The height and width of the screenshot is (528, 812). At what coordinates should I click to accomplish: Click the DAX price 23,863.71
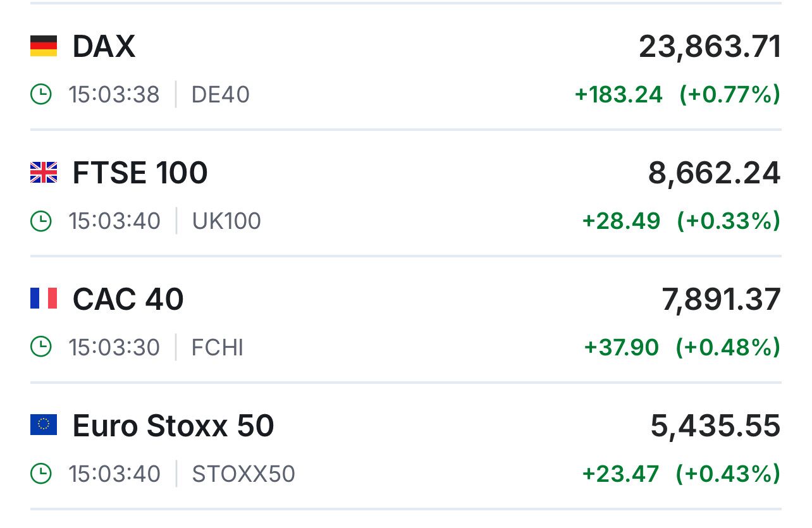pyautogui.click(x=710, y=47)
